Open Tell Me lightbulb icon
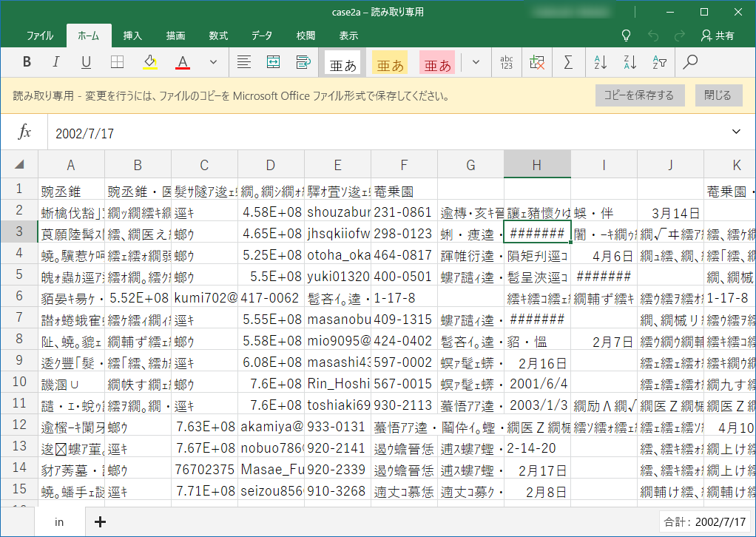756x537 pixels. pyautogui.click(x=626, y=36)
